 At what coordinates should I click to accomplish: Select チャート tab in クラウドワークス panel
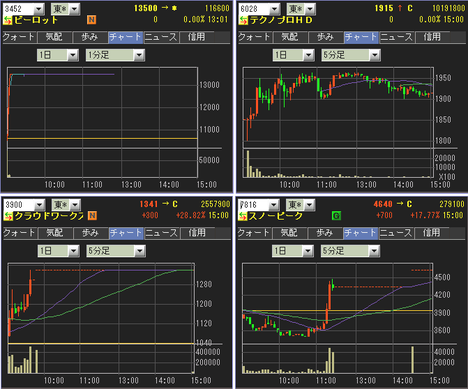pos(126,233)
